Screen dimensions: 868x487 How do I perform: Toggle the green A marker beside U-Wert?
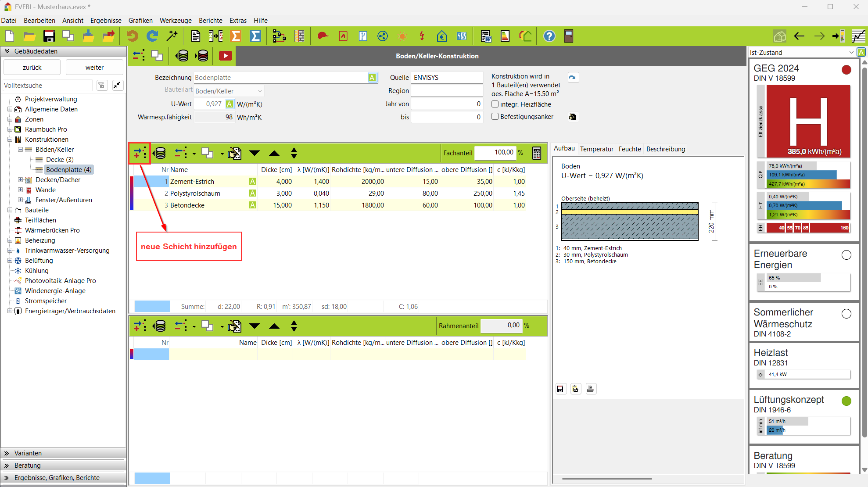[x=230, y=104]
